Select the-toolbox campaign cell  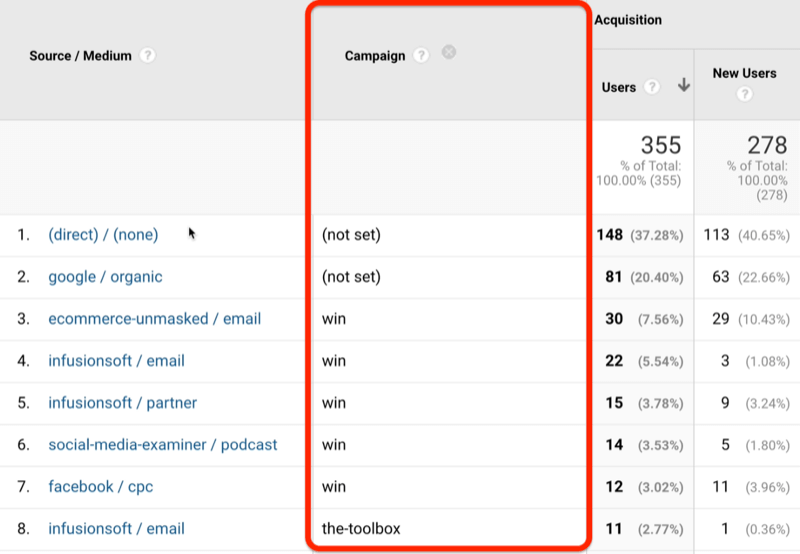point(361,528)
